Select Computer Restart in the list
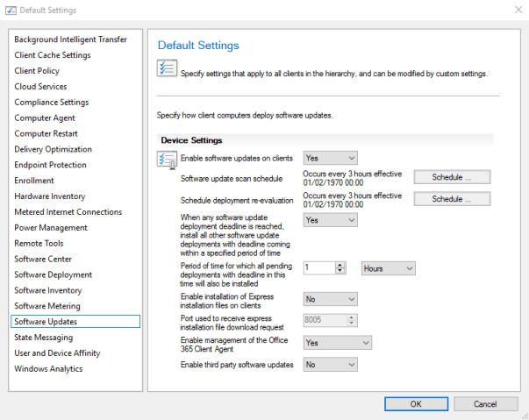 (x=46, y=133)
